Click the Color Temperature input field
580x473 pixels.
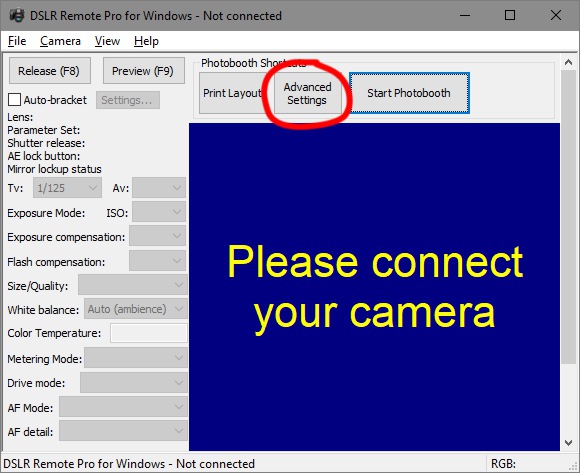coord(149,333)
